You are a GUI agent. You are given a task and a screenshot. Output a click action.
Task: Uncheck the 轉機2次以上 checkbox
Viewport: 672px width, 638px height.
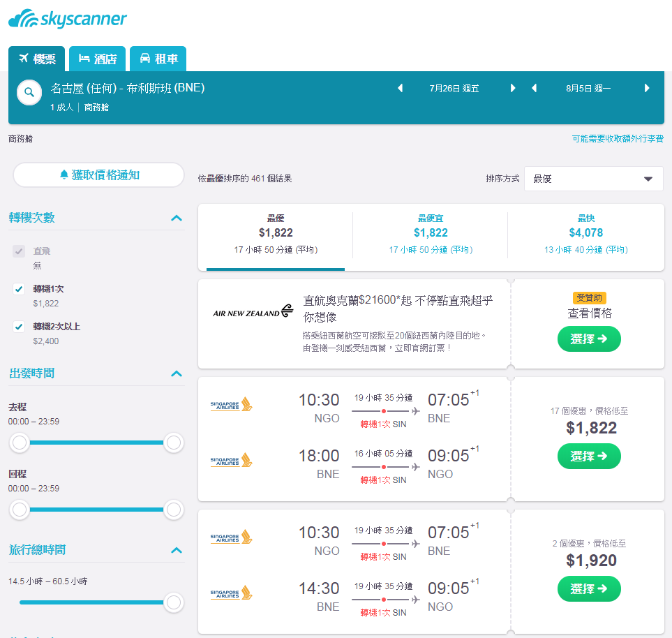tap(18, 327)
